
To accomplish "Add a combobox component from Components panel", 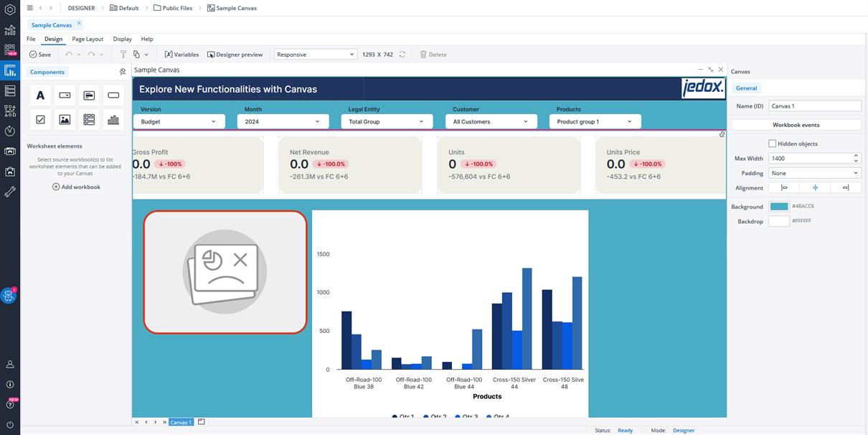I will click(65, 95).
